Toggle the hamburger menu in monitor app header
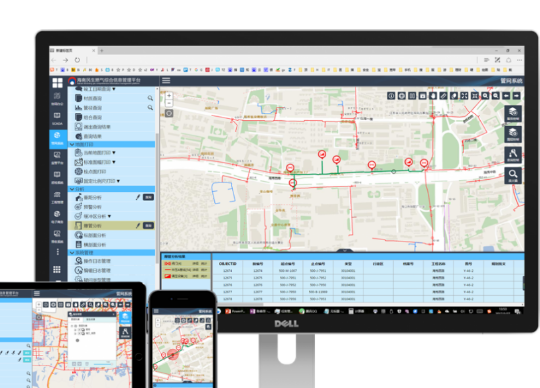The width and height of the screenshot is (540, 388). point(166,81)
